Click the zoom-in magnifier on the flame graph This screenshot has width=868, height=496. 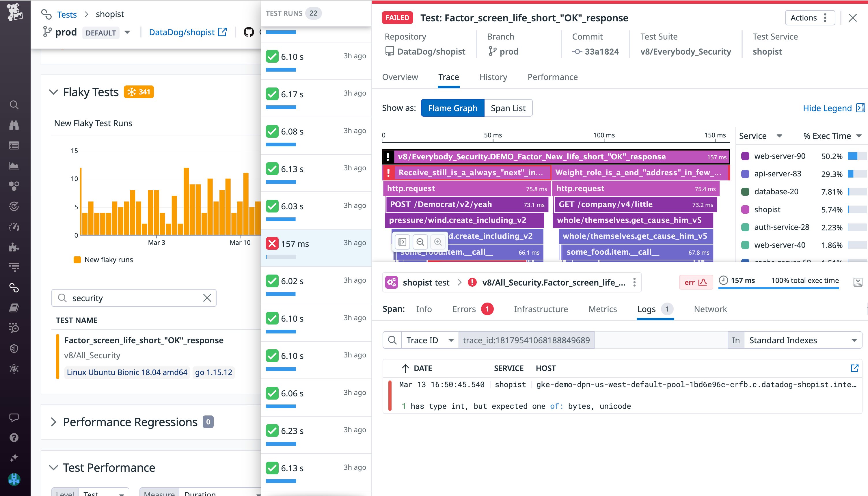pyautogui.click(x=438, y=242)
